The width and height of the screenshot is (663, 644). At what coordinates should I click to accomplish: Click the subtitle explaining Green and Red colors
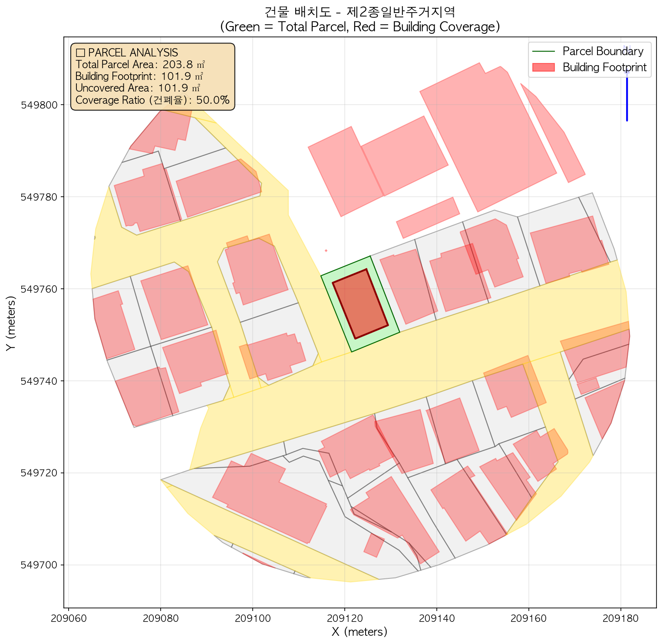[x=360, y=27]
